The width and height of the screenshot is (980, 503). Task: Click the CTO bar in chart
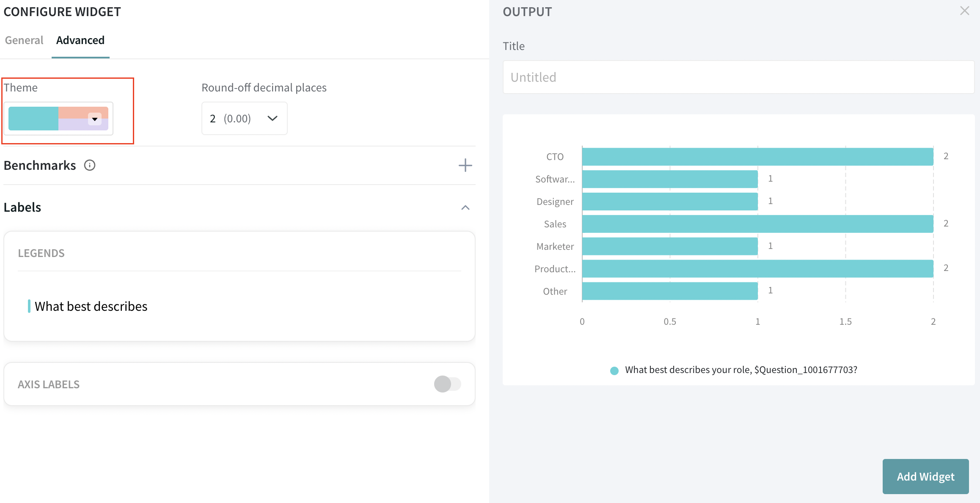(x=757, y=157)
